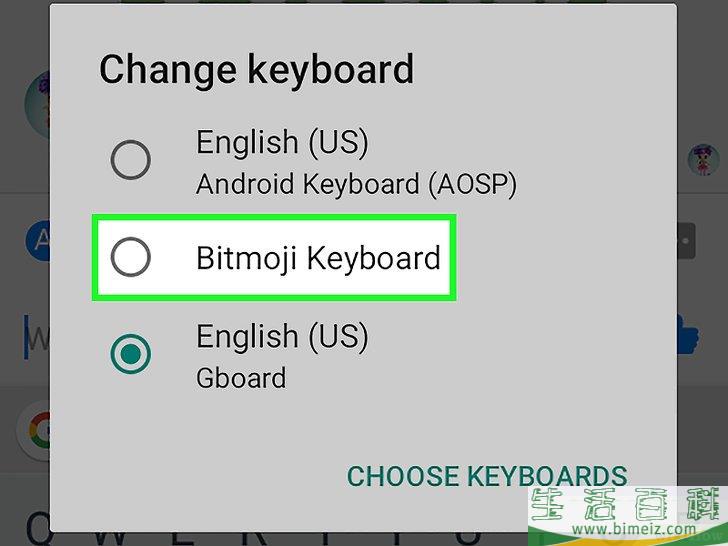The image size is (728, 546).
Task: Select the Bitmoji Keyboard radio button
Action: pos(130,257)
